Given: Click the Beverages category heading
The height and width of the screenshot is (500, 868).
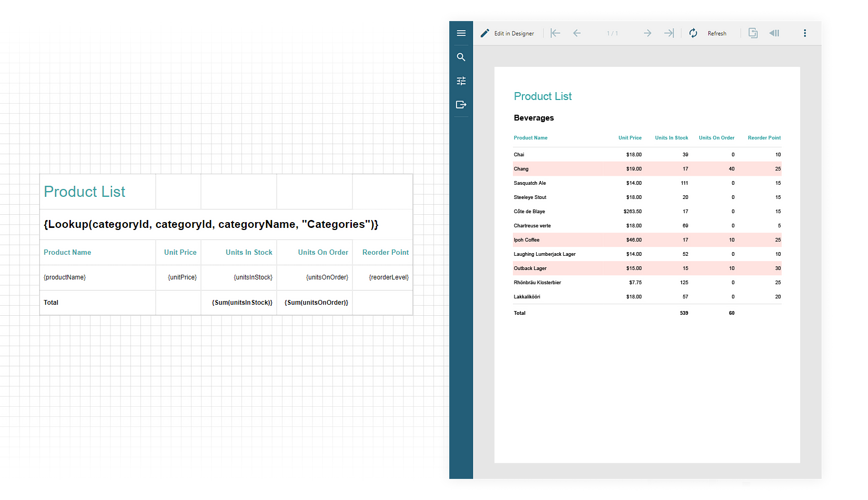Looking at the screenshot, I should (533, 118).
